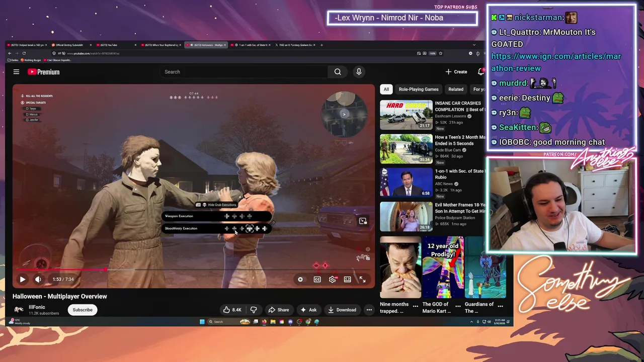Switch to the When Your Boyfriend browser tab
644x362 pixels.
tap(161, 45)
